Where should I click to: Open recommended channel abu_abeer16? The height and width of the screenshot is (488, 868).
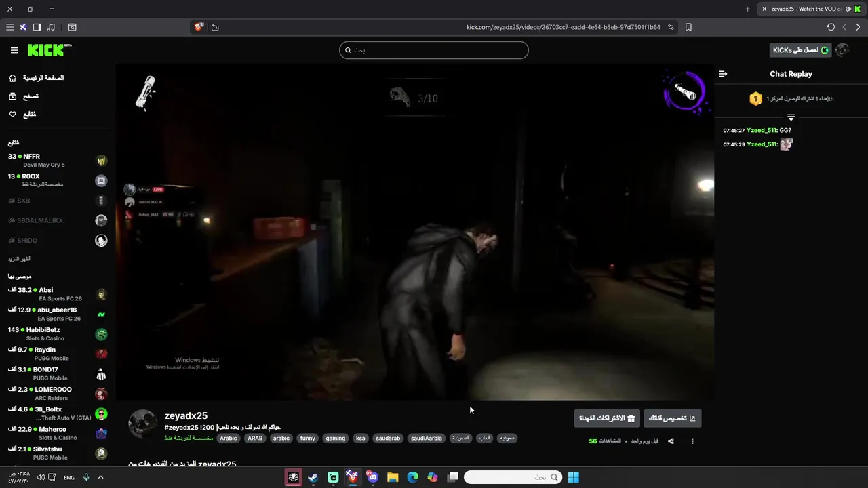pos(58,314)
